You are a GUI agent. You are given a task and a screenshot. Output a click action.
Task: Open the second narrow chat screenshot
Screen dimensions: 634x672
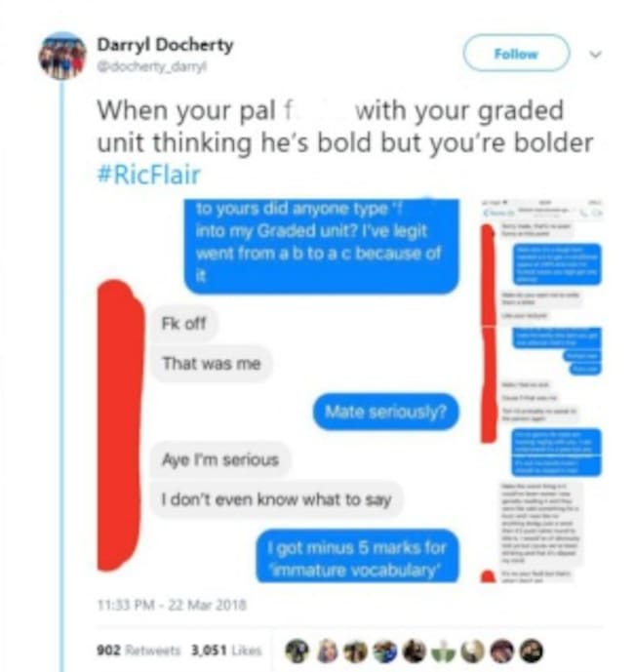[541, 390]
